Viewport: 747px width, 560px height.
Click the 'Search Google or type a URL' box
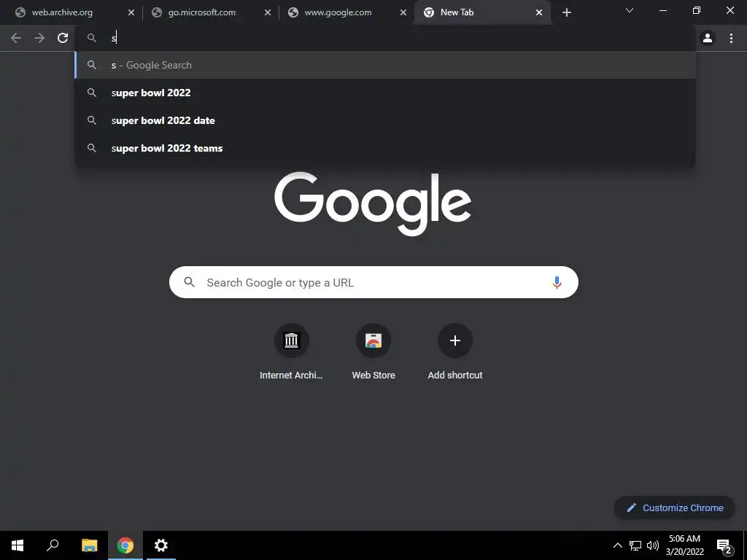pos(373,282)
